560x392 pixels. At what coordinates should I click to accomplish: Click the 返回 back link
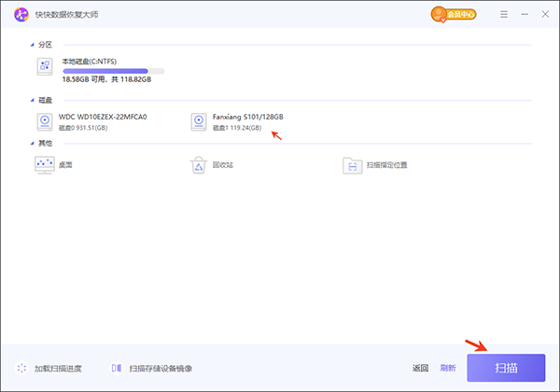420,368
